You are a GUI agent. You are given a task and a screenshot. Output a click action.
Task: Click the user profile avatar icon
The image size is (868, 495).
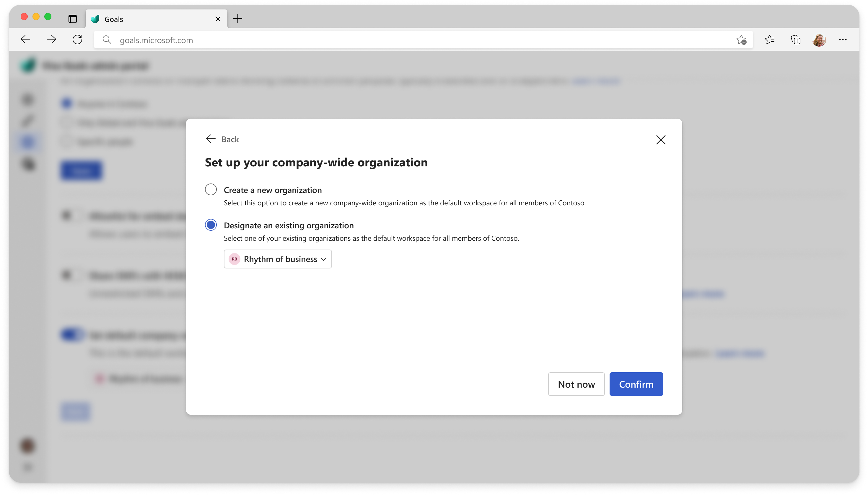pos(819,40)
